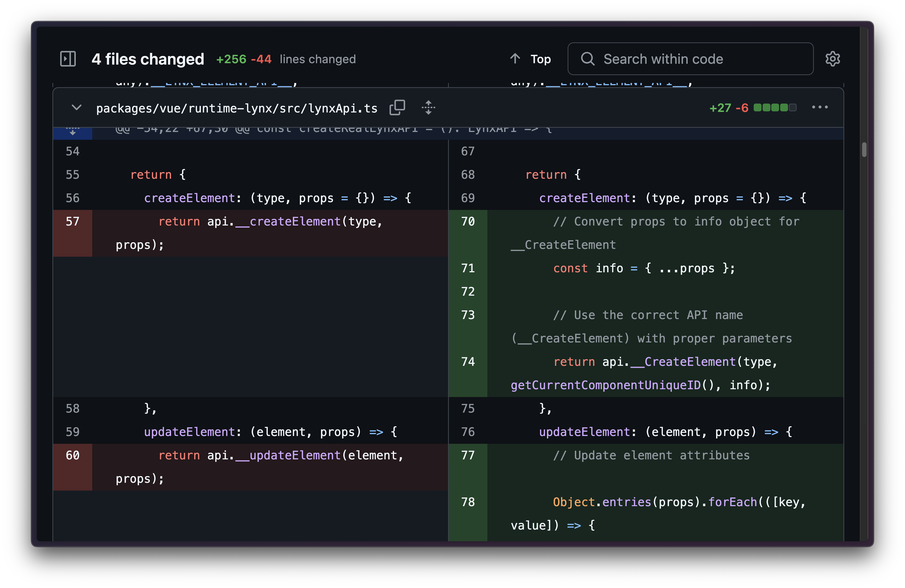Click 'return api.__updateElement(element,' deleted code

point(281,455)
